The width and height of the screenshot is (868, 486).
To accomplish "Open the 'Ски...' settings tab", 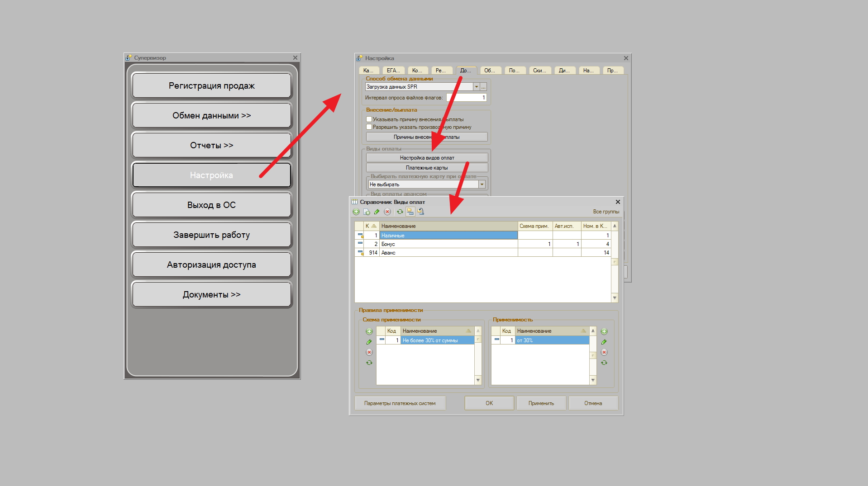I will (x=539, y=71).
